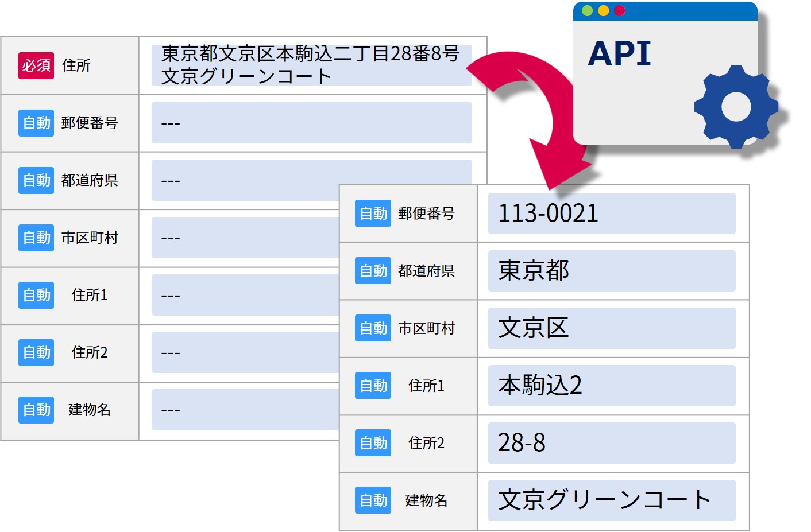Image resolution: width=811 pixels, height=532 pixels.
Task: Select the postal code field showing 113-0021
Action: (x=611, y=213)
